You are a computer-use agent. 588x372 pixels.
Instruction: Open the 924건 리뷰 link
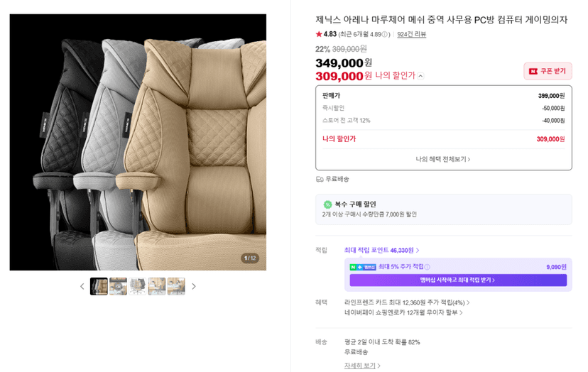[x=412, y=35]
